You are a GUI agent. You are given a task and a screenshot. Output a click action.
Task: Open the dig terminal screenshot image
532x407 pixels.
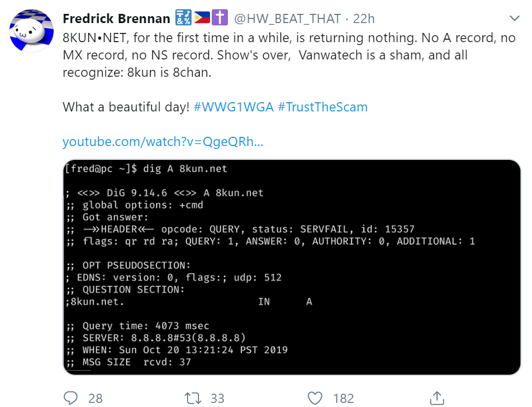coord(292,267)
